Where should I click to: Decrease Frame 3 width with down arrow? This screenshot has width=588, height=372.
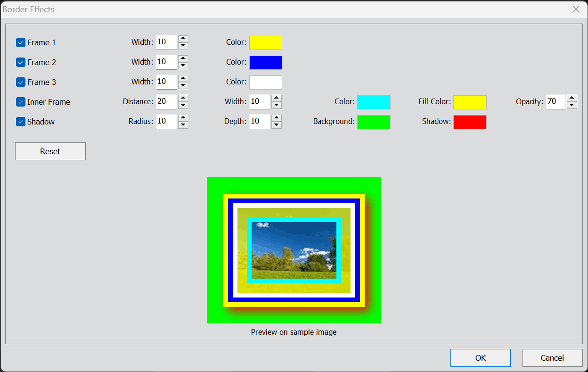coord(183,85)
